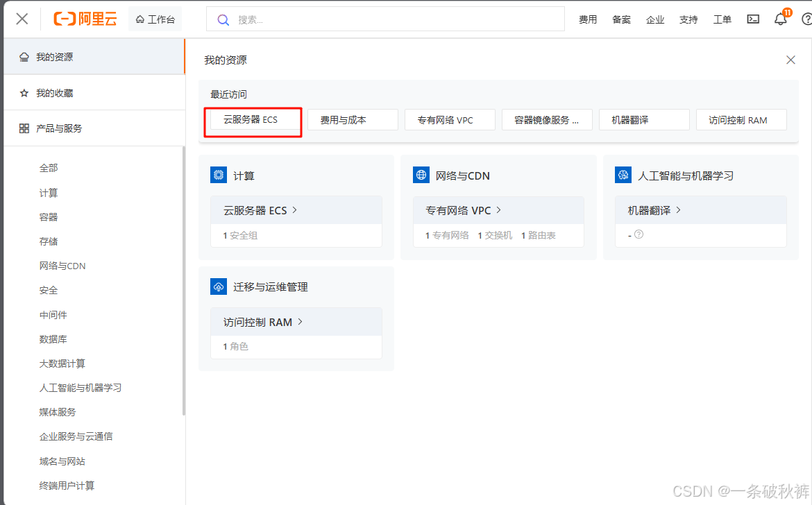Select 产品与服务 in the sidebar
812x505 pixels.
click(94, 128)
